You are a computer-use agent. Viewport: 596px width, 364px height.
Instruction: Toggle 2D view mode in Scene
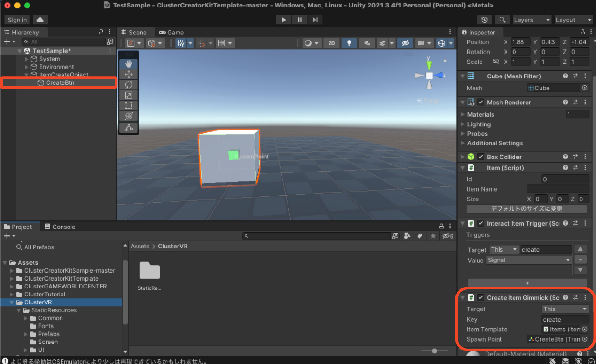[331, 43]
